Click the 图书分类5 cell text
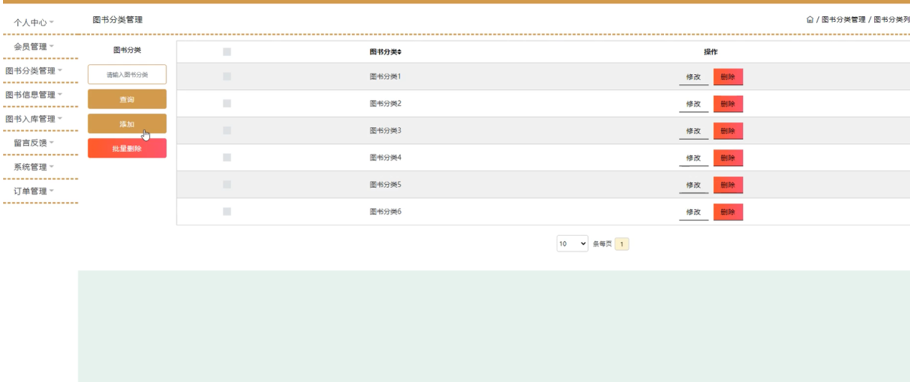The image size is (910, 382). [x=385, y=184]
